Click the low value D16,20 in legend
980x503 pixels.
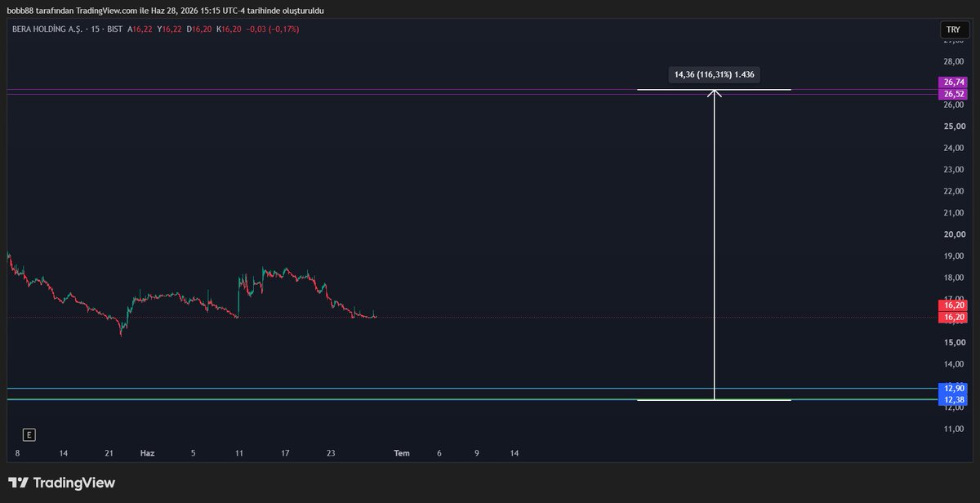click(x=199, y=29)
